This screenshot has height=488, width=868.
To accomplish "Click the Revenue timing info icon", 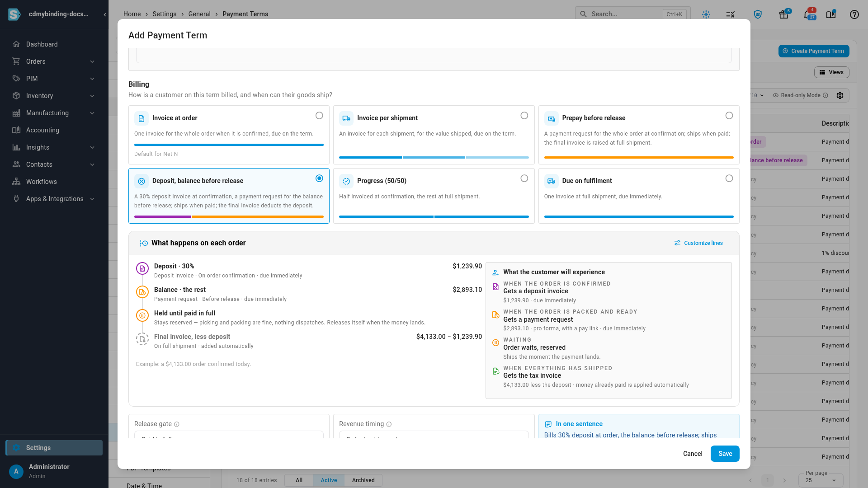I will (x=389, y=424).
